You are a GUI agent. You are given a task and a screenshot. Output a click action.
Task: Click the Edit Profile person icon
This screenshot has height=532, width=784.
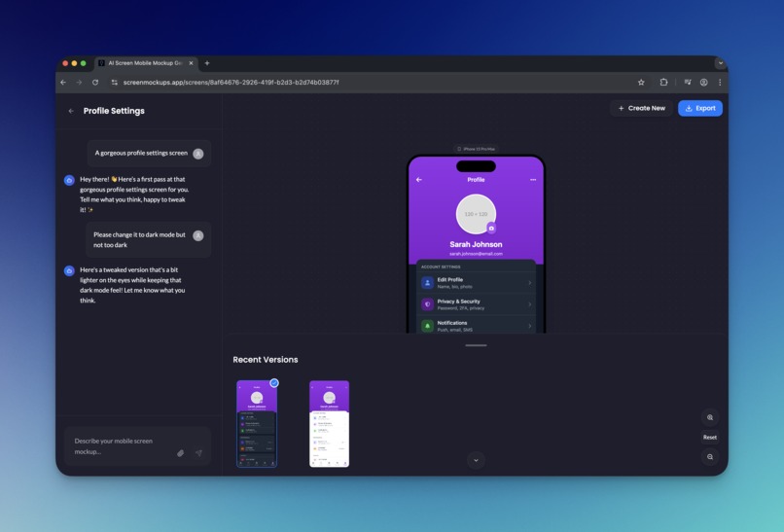(427, 283)
